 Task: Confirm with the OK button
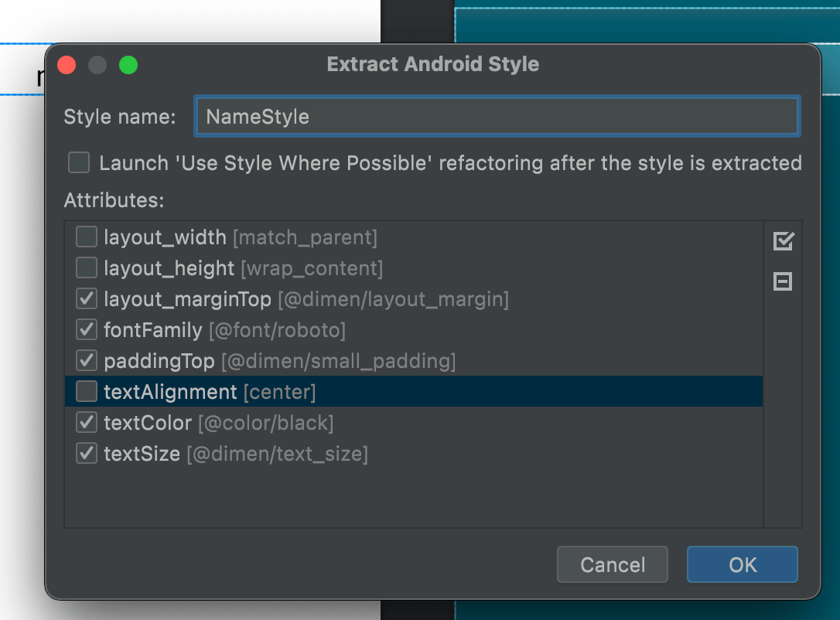pos(742,564)
